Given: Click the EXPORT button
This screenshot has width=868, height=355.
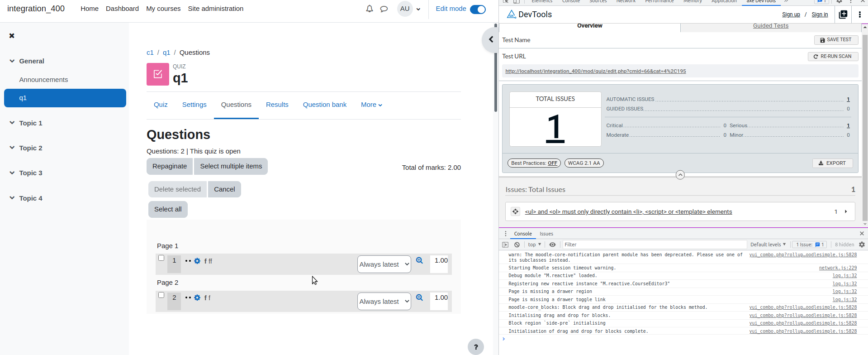Looking at the screenshot, I should pyautogui.click(x=832, y=163).
